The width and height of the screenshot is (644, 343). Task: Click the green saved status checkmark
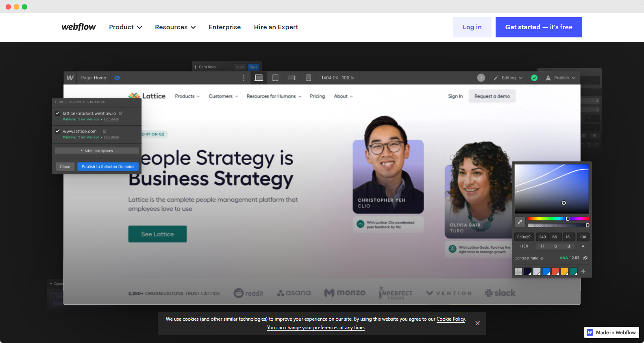[534, 78]
